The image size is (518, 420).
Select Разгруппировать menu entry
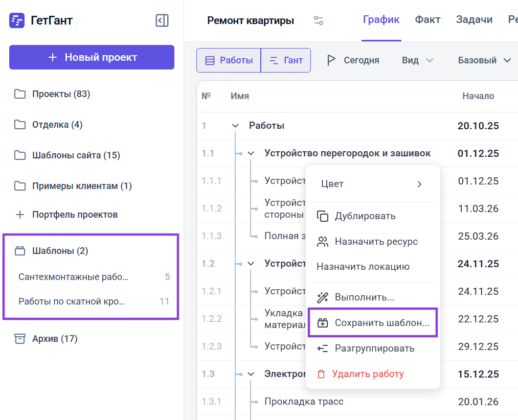point(373,348)
